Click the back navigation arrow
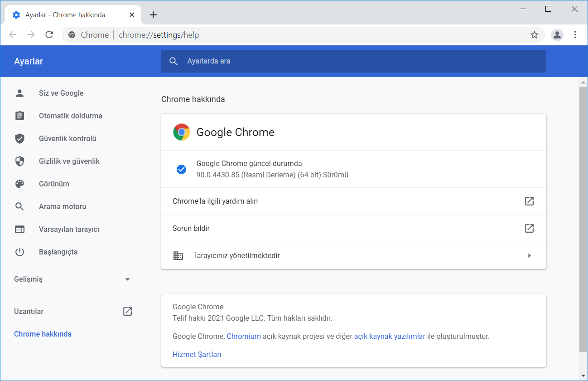Viewport: 588px width, 381px height. (x=13, y=35)
